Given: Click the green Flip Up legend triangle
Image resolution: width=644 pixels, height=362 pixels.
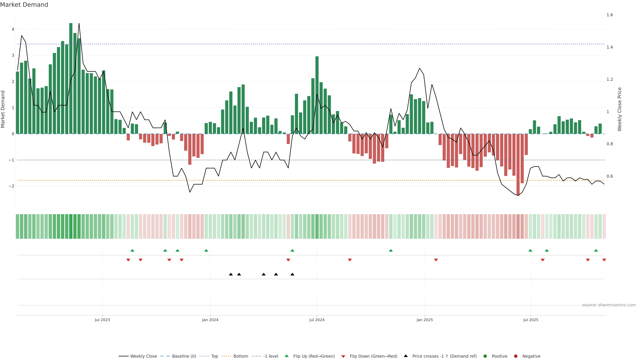Looking at the screenshot, I should (x=287, y=356).
